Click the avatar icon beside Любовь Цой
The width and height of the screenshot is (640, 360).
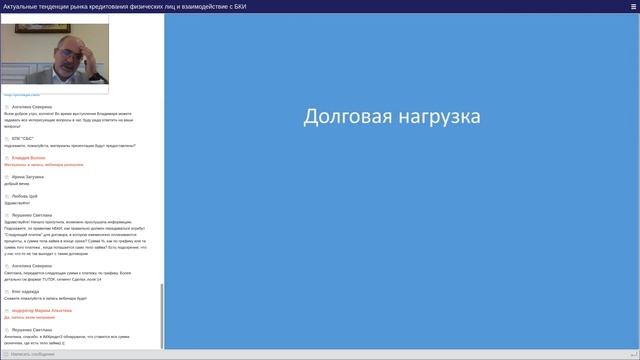tap(7, 196)
